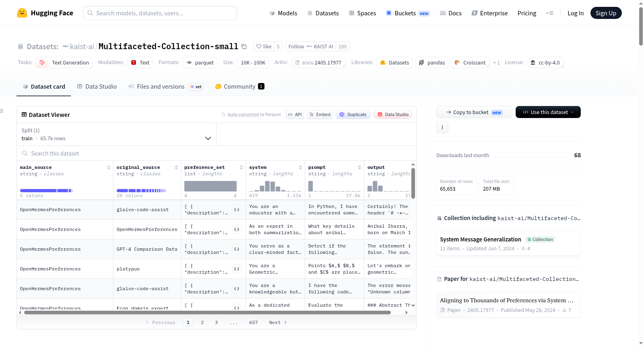Viewport: 644px width, 347px height.
Task: Open the navigation more-menu icon beside Pricing
Action: pos(549,13)
